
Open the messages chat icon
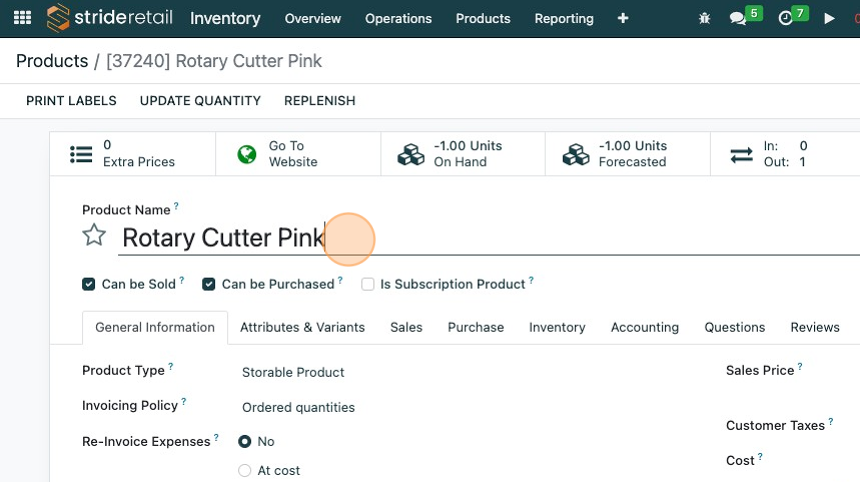coord(739,18)
